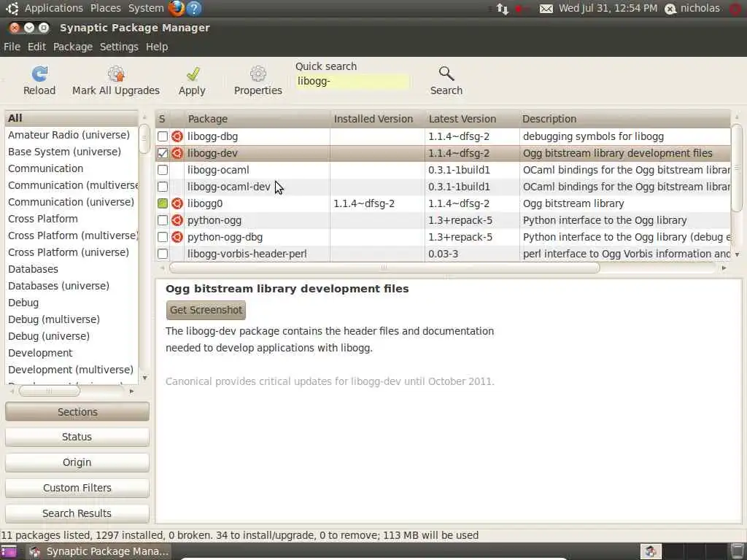This screenshot has width=747, height=560.
Task: Open the Help menu
Action: pos(157,47)
